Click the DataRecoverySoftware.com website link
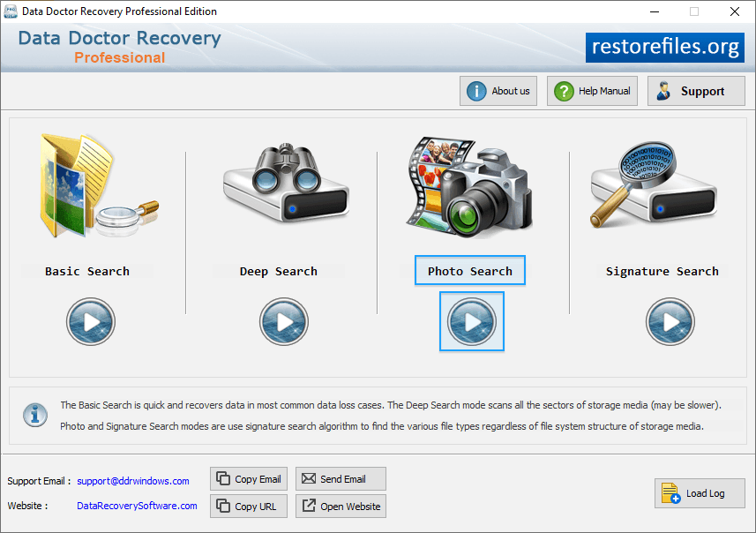Viewport: 756px width, 533px height. coord(137,506)
